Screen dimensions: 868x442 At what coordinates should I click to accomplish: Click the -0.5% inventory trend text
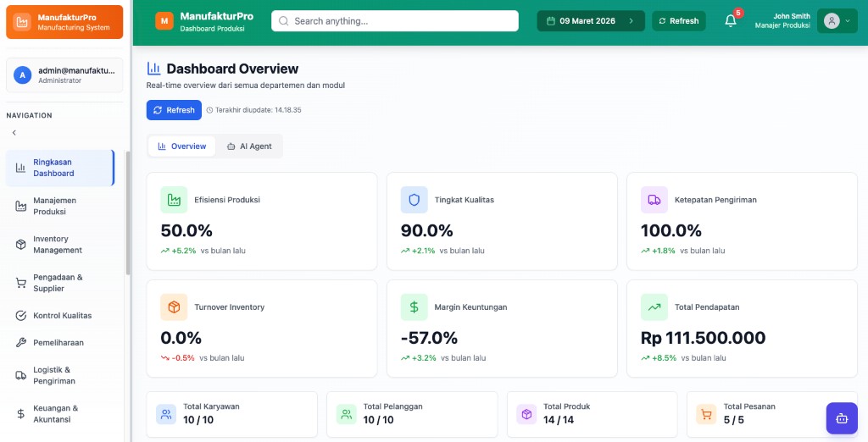183,358
